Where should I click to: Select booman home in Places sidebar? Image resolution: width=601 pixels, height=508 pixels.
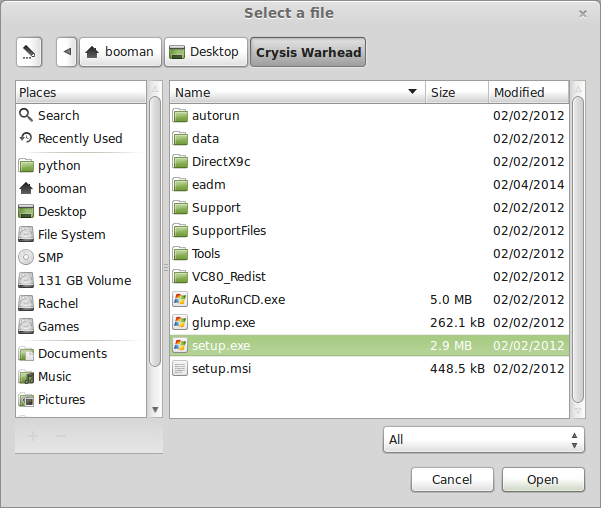pyautogui.click(x=81, y=189)
